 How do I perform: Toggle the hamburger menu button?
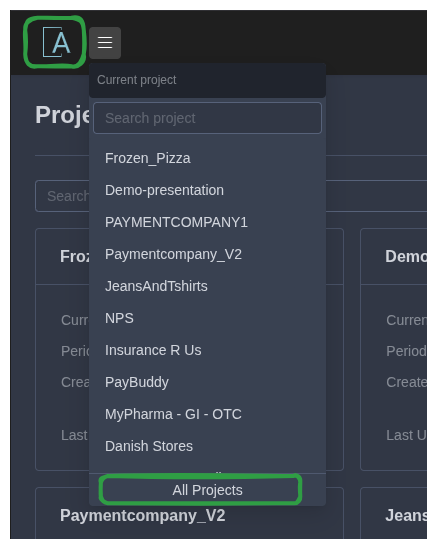[105, 43]
